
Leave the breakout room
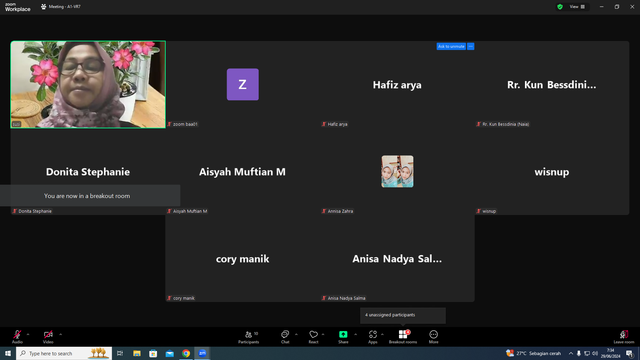[624, 337]
